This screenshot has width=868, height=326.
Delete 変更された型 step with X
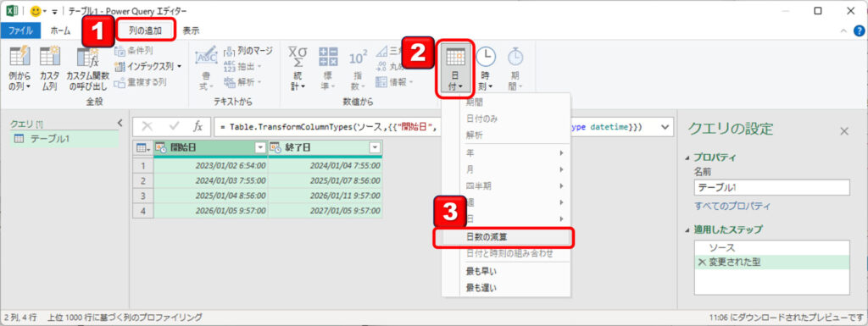click(x=701, y=262)
